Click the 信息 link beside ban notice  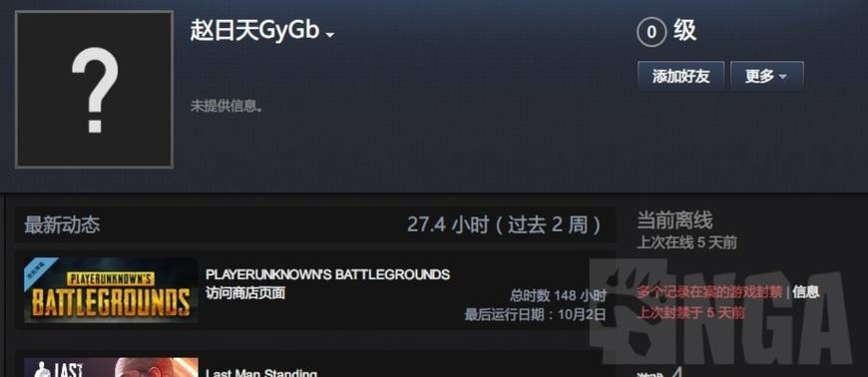pos(805,292)
